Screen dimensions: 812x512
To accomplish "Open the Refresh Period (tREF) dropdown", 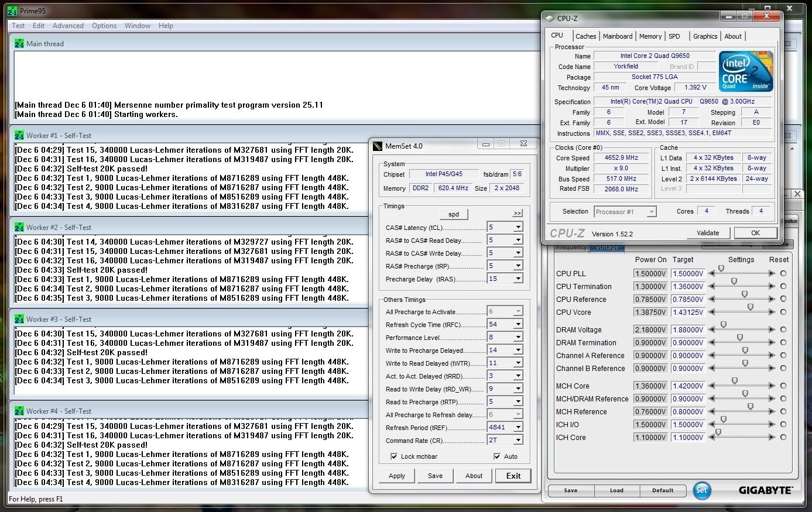I will pyautogui.click(x=518, y=427).
